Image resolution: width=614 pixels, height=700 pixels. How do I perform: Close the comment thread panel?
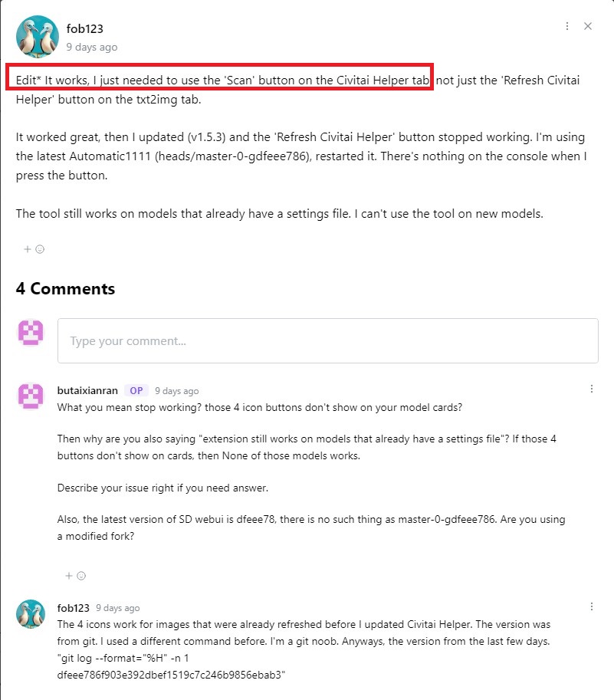coord(588,26)
